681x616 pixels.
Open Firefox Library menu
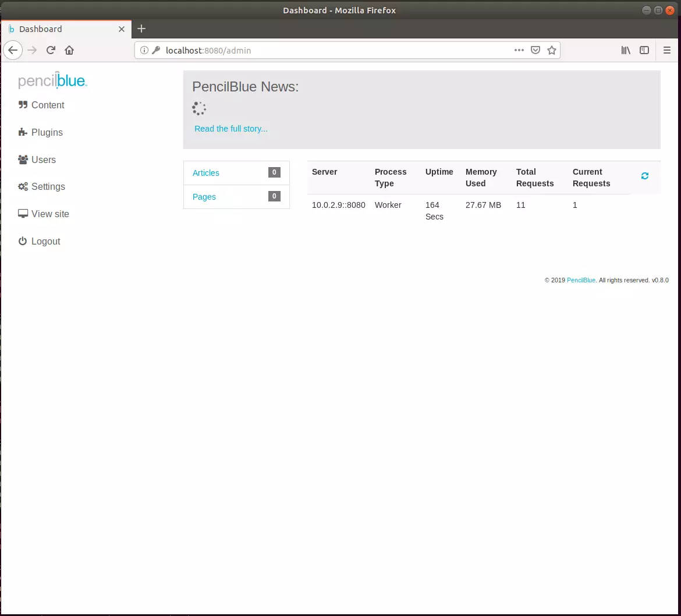[626, 51]
